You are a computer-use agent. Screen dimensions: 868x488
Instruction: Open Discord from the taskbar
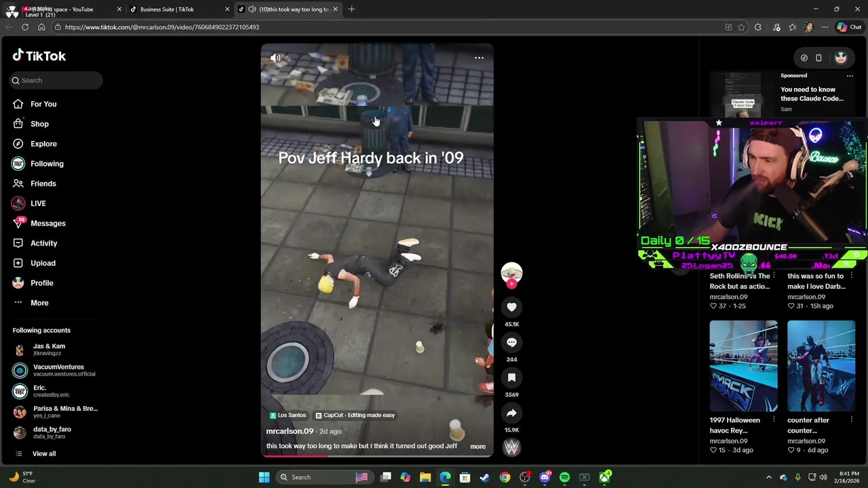545,477
